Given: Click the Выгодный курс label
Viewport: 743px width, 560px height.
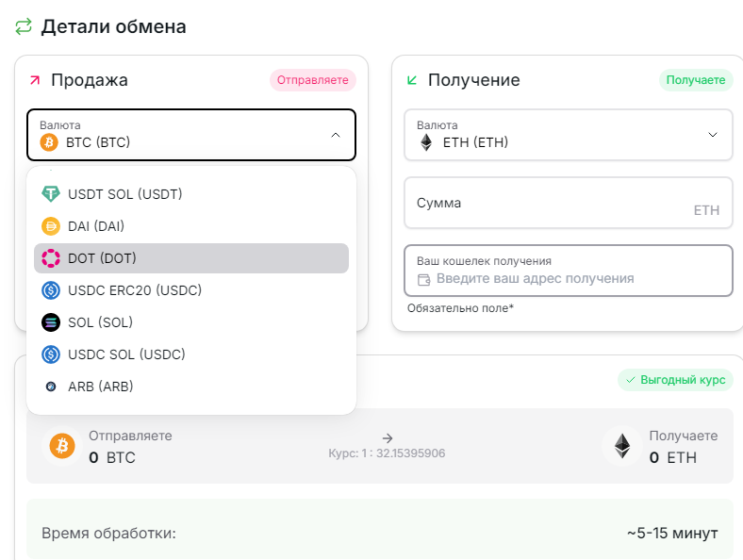Looking at the screenshot, I should pos(675,380).
